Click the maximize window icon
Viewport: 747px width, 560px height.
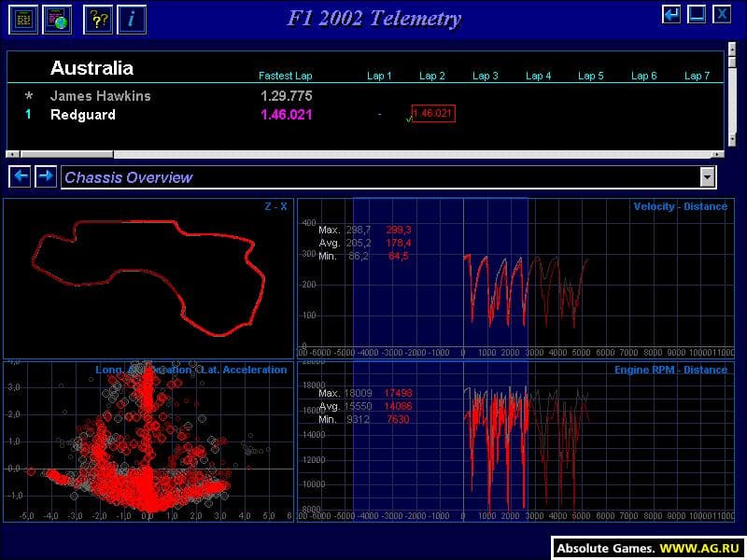point(697,14)
